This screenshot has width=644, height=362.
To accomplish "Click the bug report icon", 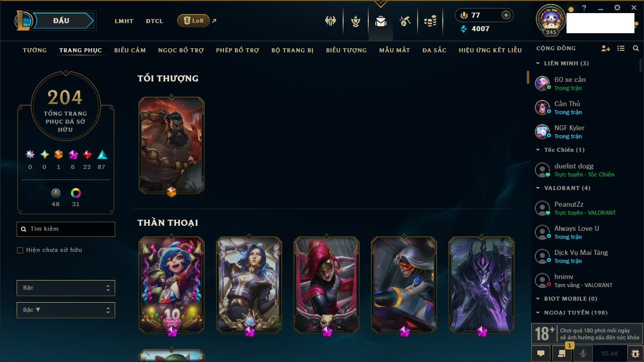I will (x=635, y=353).
